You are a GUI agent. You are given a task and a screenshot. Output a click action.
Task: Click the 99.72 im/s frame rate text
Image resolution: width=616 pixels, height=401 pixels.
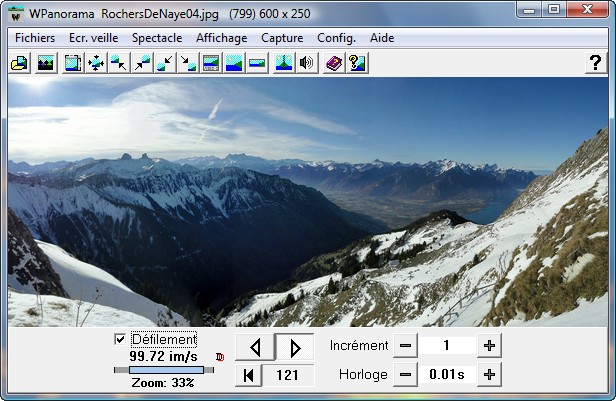[x=163, y=357]
